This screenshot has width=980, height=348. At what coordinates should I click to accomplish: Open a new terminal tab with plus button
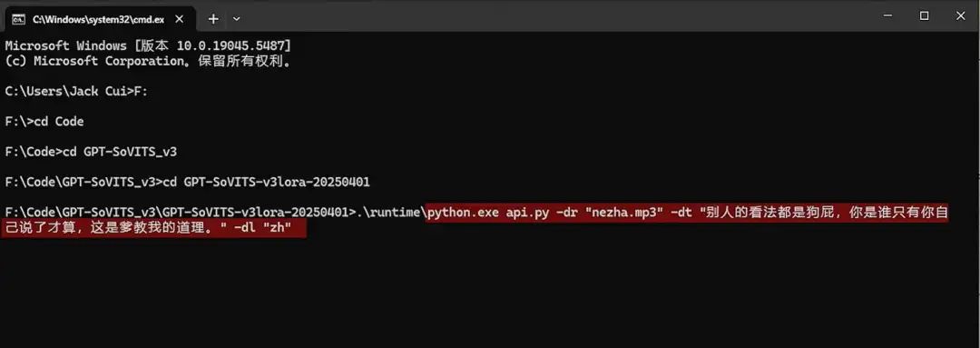pos(213,19)
